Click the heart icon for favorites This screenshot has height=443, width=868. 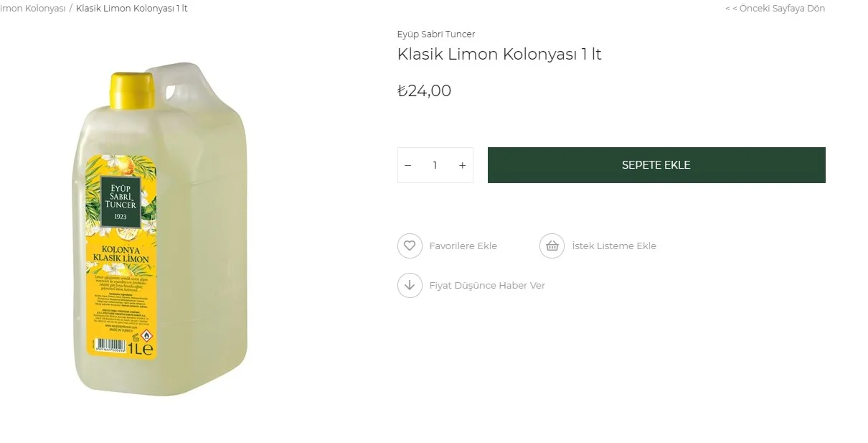coord(410,246)
